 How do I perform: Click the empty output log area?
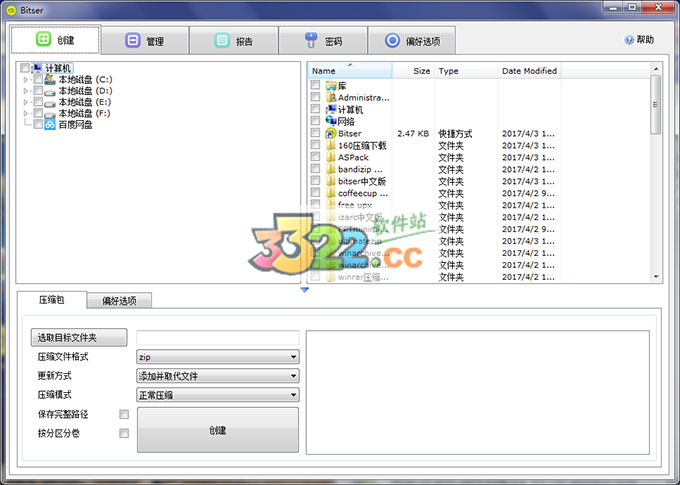478,393
